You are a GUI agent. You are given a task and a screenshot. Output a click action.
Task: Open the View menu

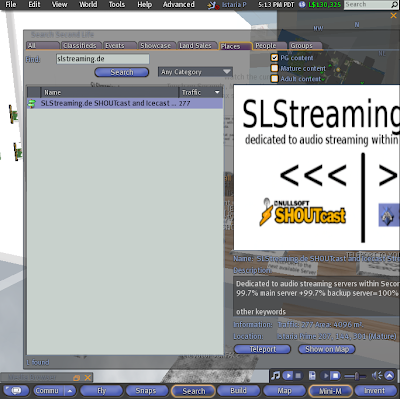click(x=59, y=4)
